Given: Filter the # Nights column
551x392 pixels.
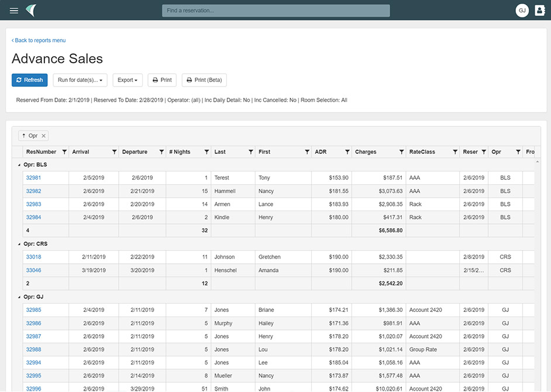Looking at the screenshot, I should coord(206,152).
